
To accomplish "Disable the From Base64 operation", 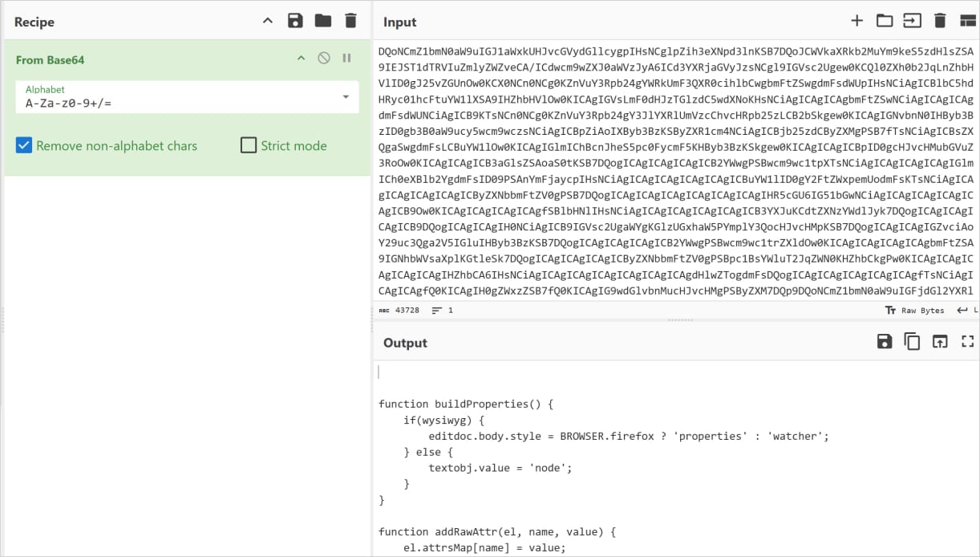I will click(x=325, y=58).
